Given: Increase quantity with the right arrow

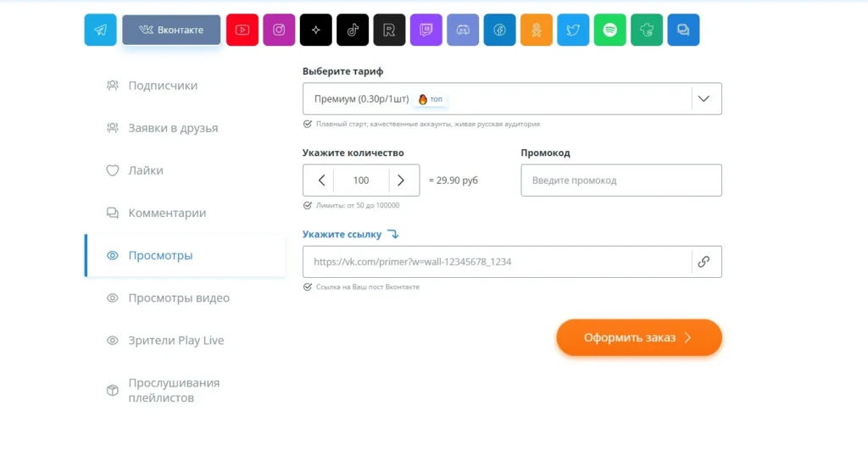Looking at the screenshot, I should tap(401, 180).
